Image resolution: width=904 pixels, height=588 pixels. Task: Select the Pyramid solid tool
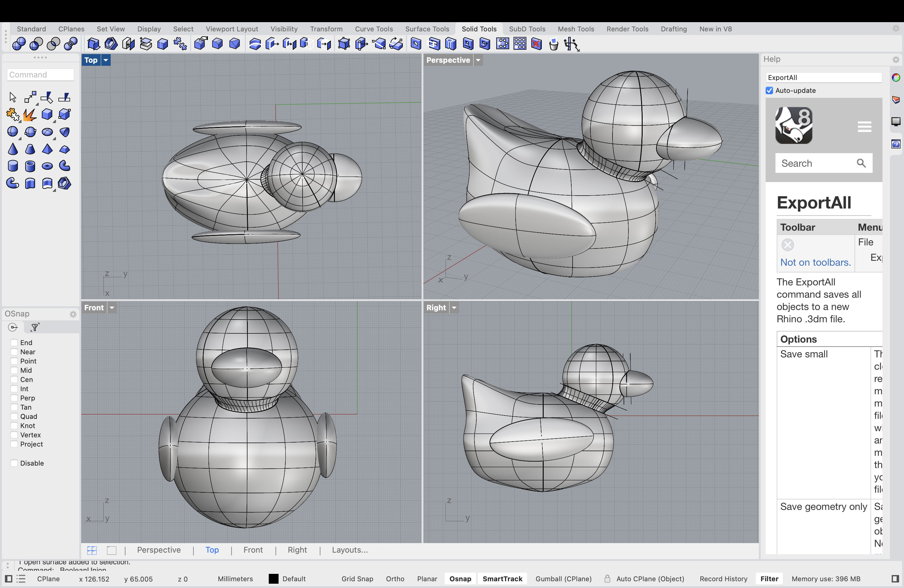(x=47, y=149)
